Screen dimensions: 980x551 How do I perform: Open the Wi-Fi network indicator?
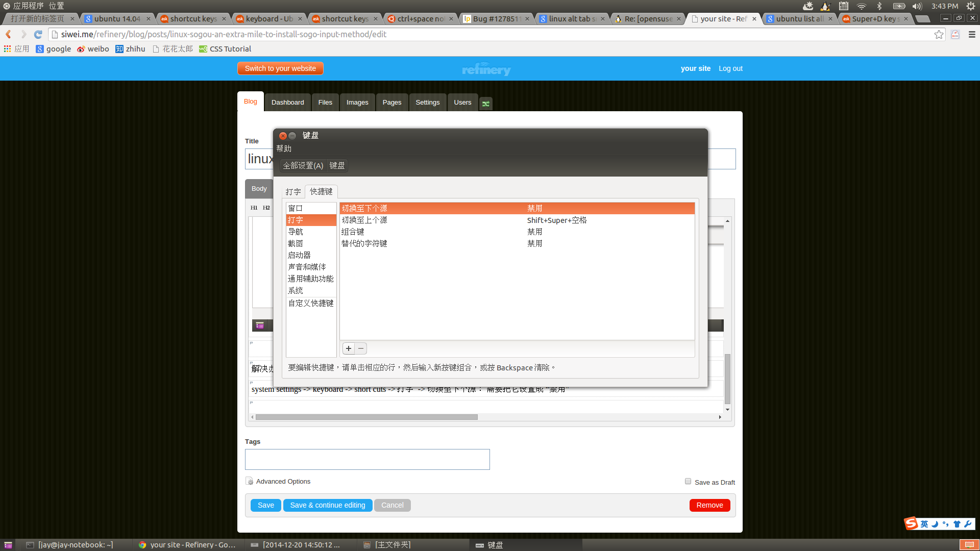point(862,6)
